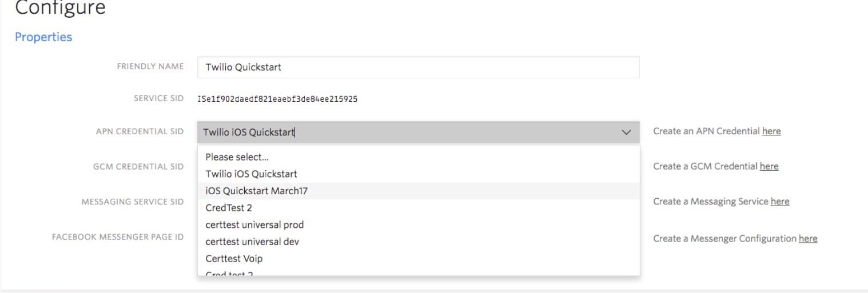Follow 'here' link for GCM Credential

click(769, 166)
